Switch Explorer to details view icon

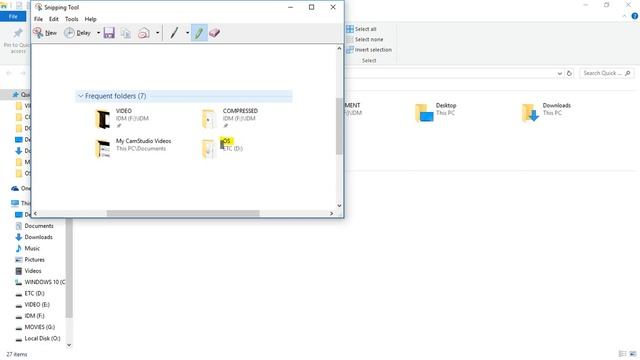coord(622,354)
